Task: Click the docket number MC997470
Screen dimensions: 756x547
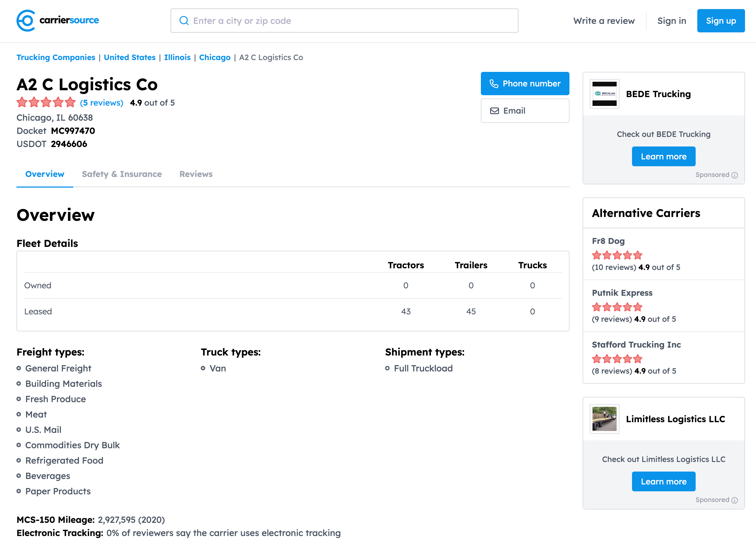Action: coord(73,131)
